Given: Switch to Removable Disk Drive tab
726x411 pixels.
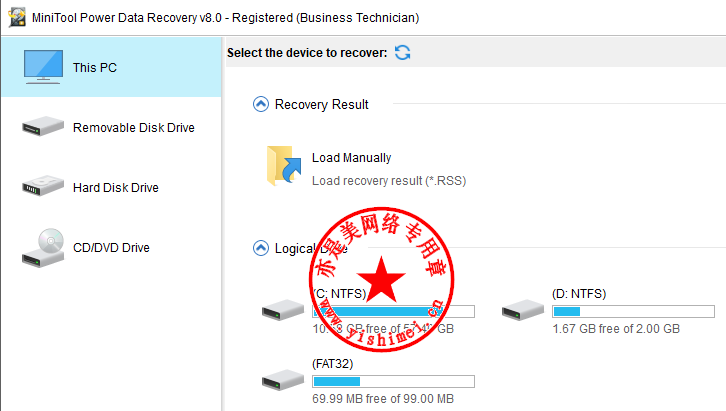Looking at the screenshot, I should pyautogui.click(x=111, y=127).
